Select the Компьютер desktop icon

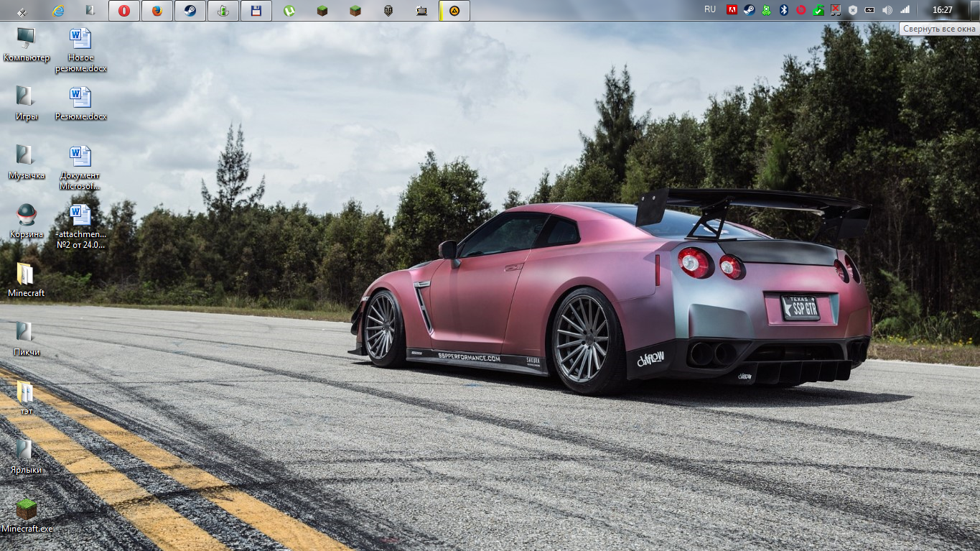[x=26, y=44]
